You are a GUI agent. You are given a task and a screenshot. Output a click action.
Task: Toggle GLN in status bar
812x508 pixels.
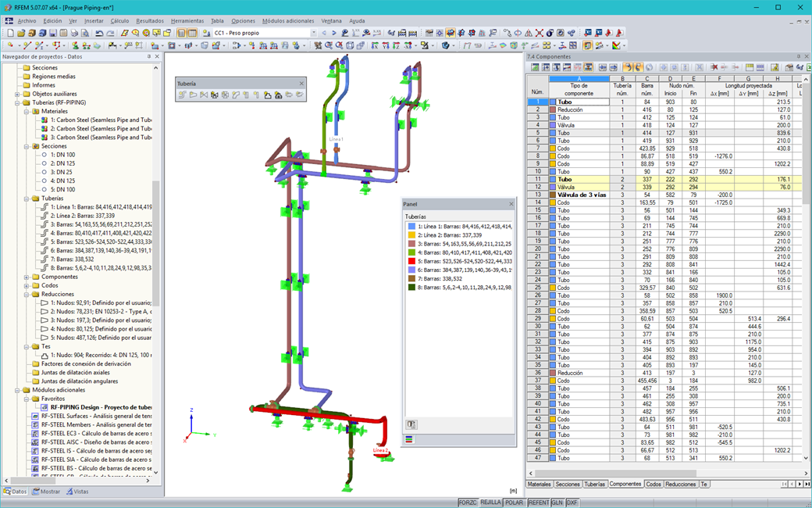(557, 503)
